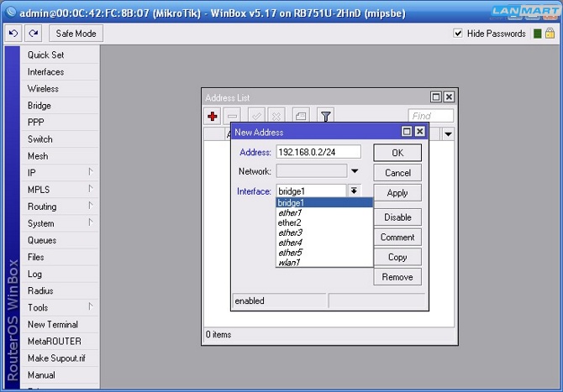Apply the new address settings

point(397,193)
